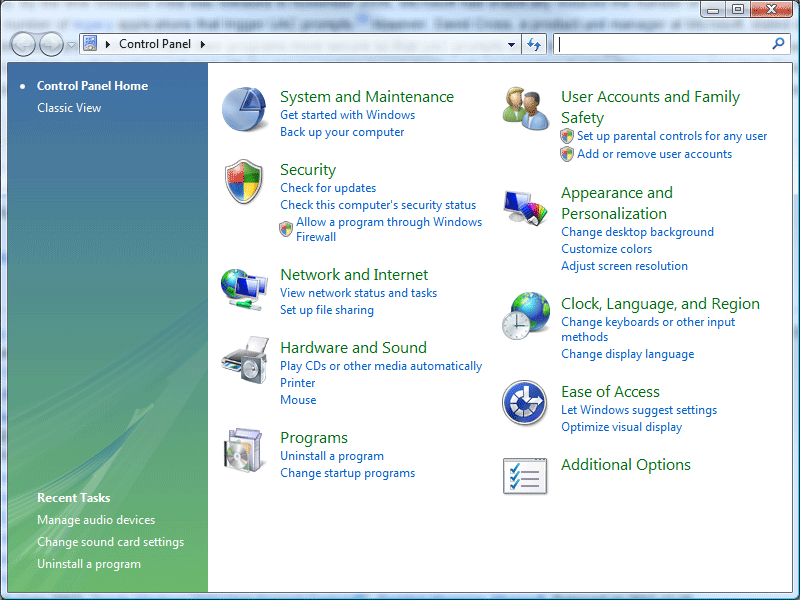The height and width of the screenshot is (600, 800).
Task: Open the Network and Internet globe icon
Action: [x=244, y=289]
